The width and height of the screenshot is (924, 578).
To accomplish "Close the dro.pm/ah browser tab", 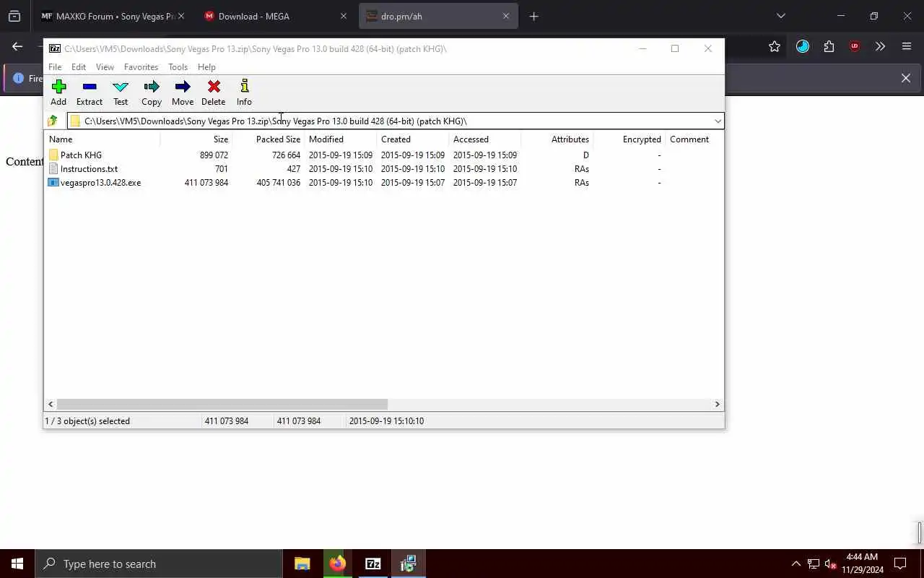I will click(506, 16).
